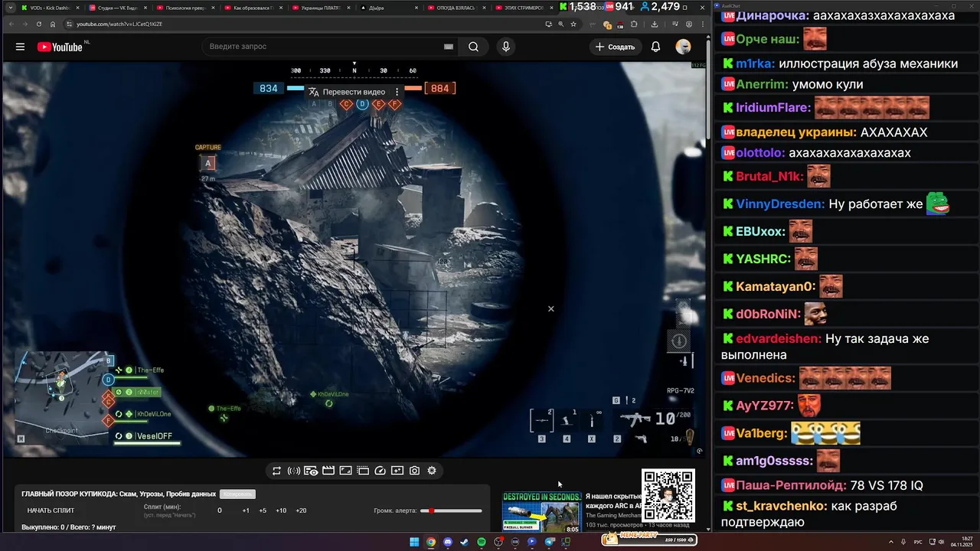This screenshot has height=551, width=980.
Task: Open Steam from the taskbar
Action: pos(464,542)
